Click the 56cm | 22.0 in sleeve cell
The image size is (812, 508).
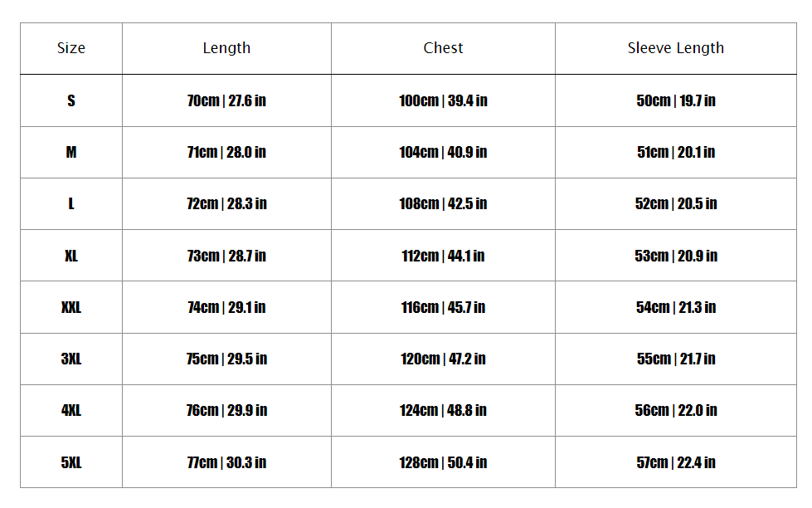(x=675, y=410)
